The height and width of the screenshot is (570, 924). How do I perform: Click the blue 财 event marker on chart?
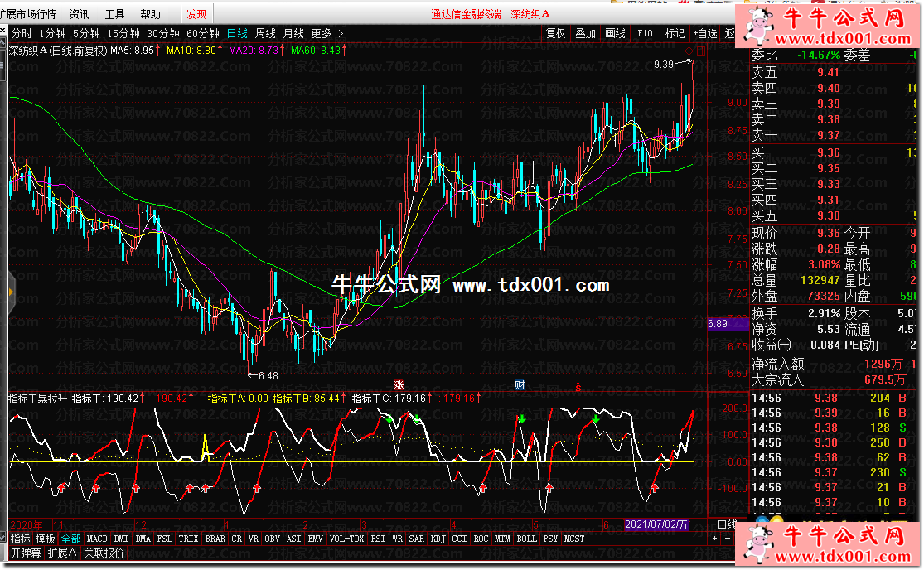[x=520, y=385]
